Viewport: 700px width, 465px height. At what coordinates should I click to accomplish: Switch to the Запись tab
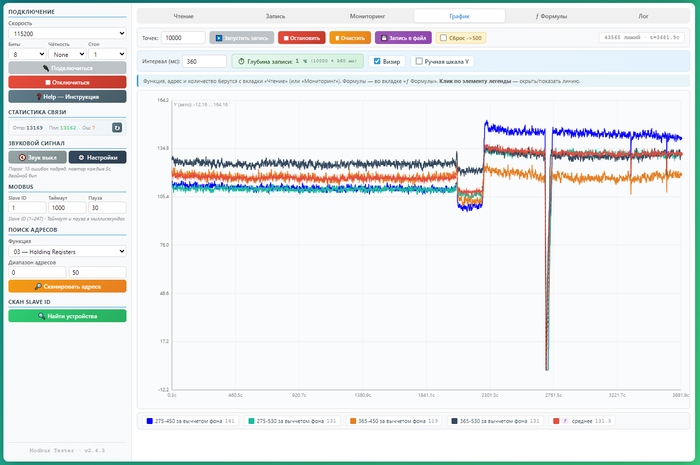click(275, 16)
